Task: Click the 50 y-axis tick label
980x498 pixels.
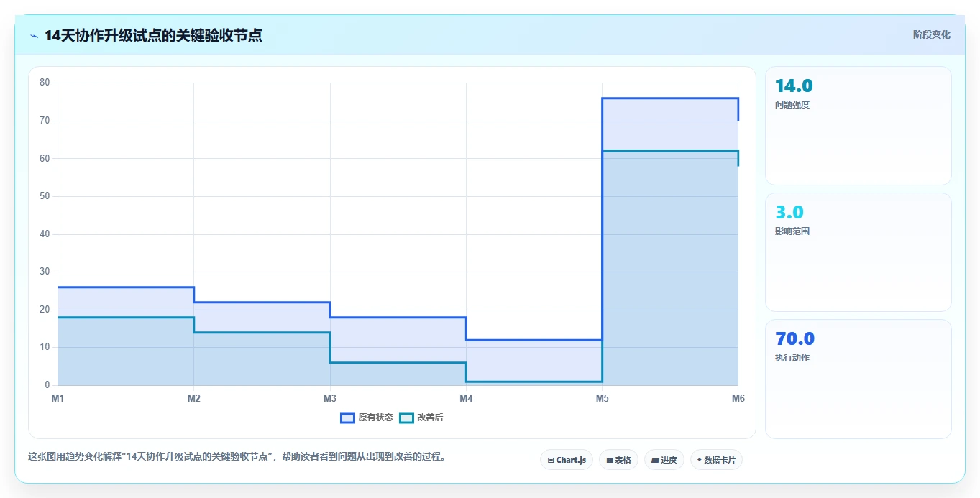Action: tap(45, 196)
